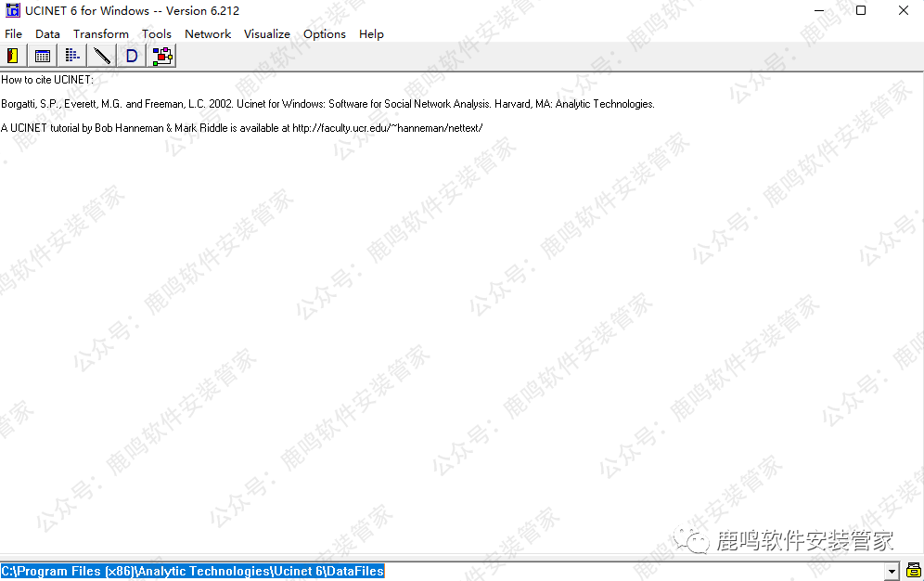Viewport: 924px width, 581px height.
Task: Click the 'How to cite UCINET:' line
Action: 47,80
